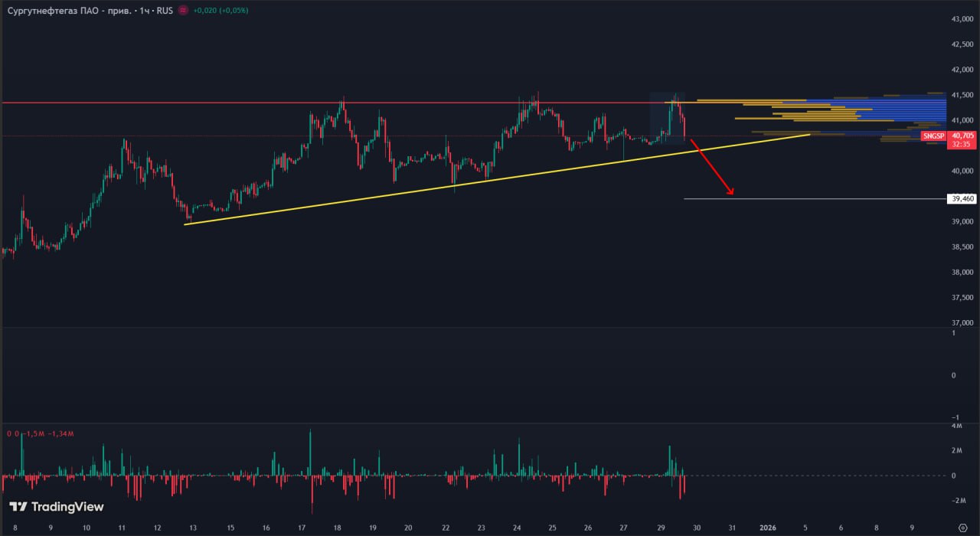The width and height of the screenshot is (980, 536).
Task: Click the pink market status icon
Action: [x=182, y=11]
